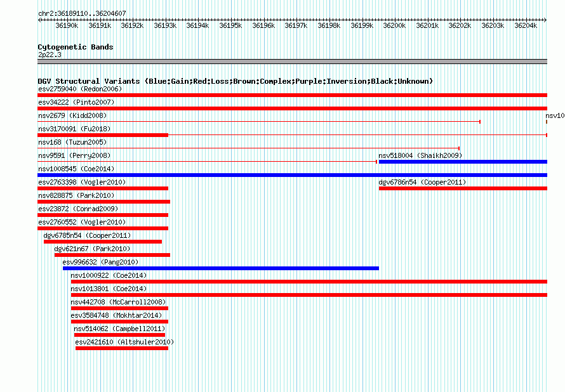Click the red bar of nsv442708
The width and height of the screenshot is (565, 392).
coord(119,308)
